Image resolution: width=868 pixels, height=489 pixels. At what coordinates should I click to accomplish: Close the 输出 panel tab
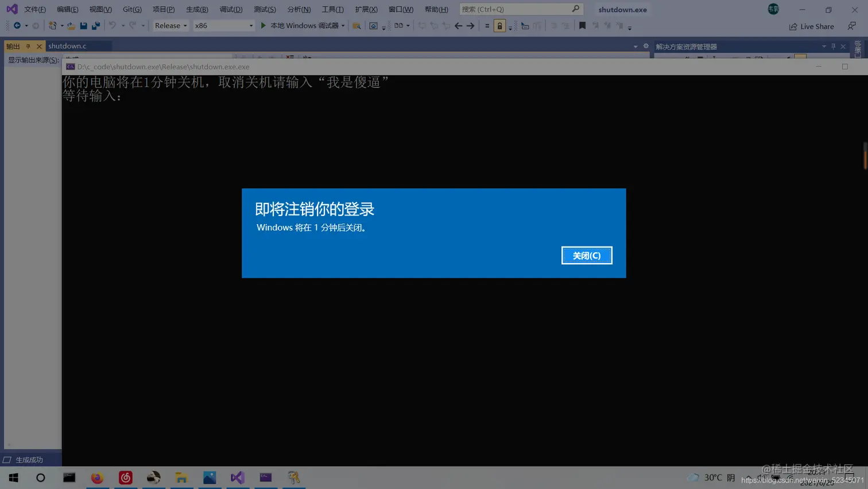click(39, 47)
